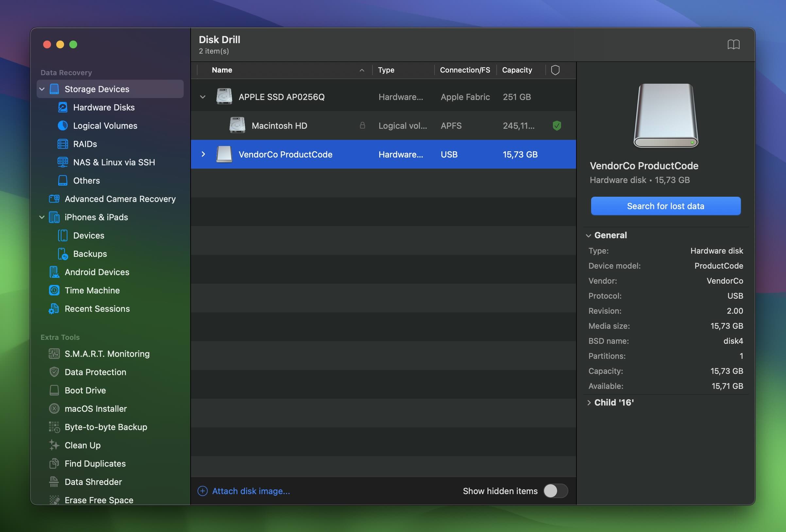This screenshot has width=786, height=532.
Task: Open the Clean Up sparkle icon
Action: 54,445
